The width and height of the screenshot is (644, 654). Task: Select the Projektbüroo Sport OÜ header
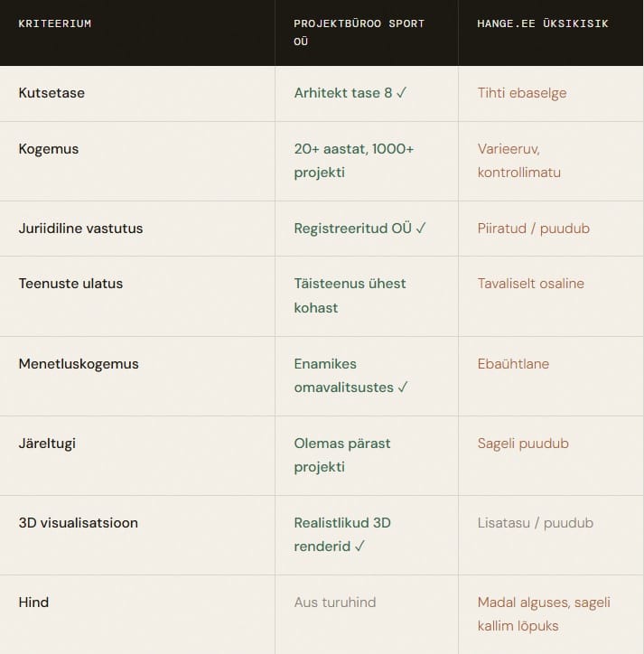359,33
